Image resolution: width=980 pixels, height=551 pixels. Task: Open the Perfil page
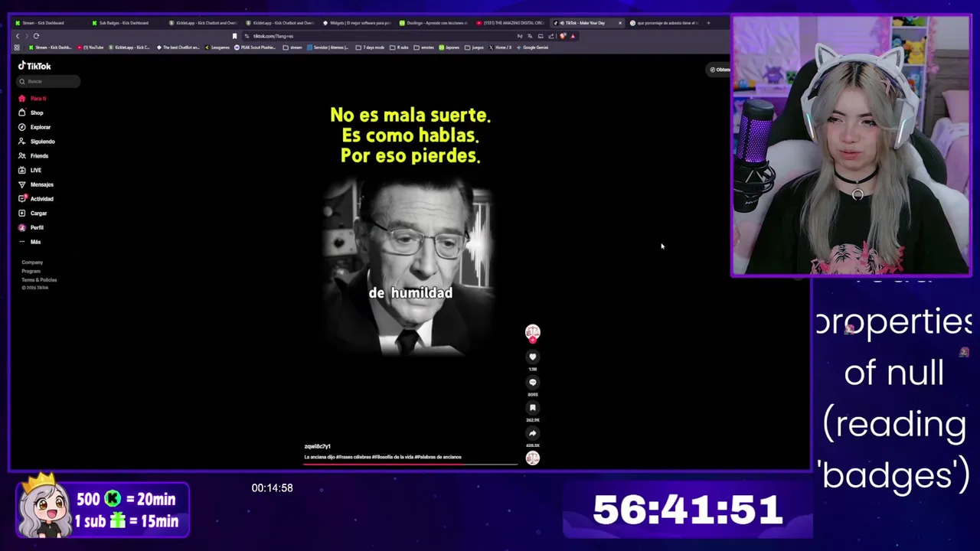(31, 227)
